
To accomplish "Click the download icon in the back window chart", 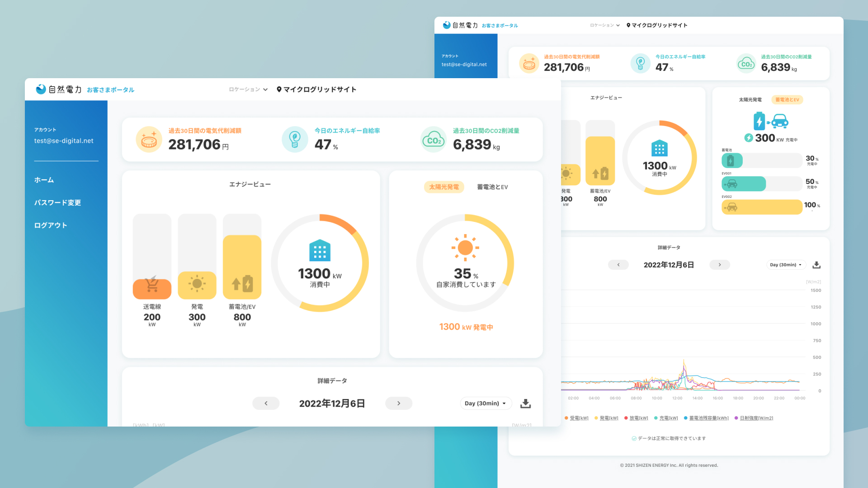I will pyautogui.click(x=816, y=265).
